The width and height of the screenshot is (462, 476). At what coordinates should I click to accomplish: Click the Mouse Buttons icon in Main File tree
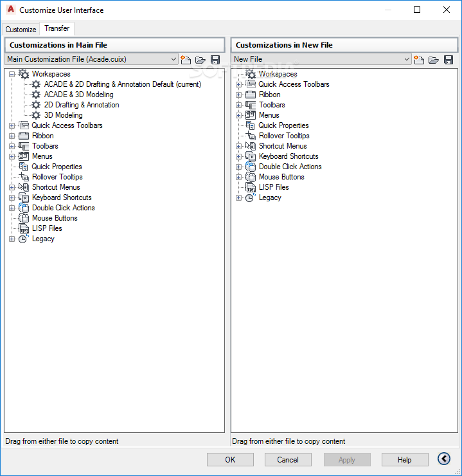24,218
